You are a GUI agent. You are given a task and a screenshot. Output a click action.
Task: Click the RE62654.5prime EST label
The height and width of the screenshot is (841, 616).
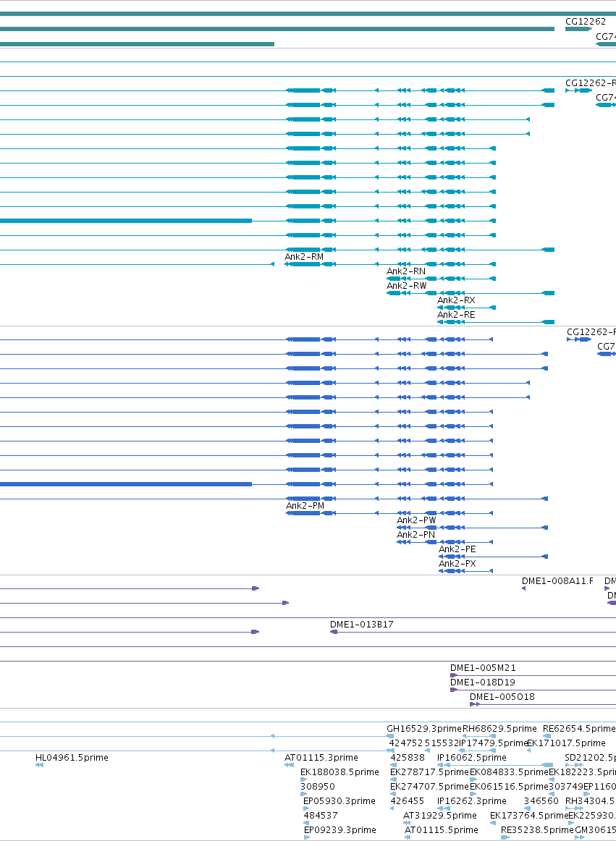tap(578, 729)
